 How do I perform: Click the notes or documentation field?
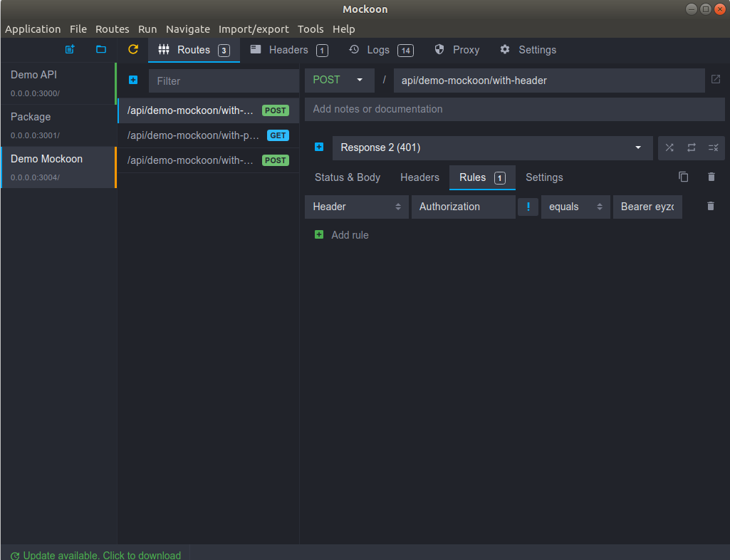tap(514, 109)
